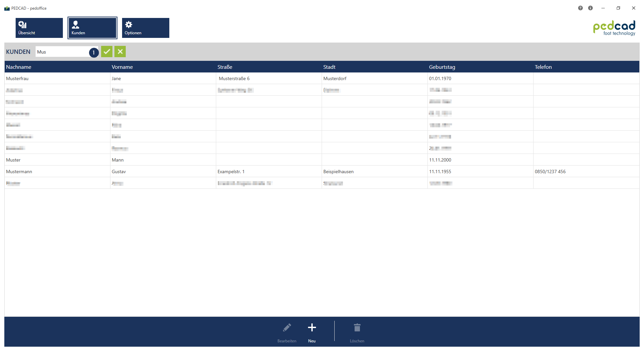Image resolution: width=644 pixels, height=351 pixels.
Task: Click the phone number 0850/1237 456
Action: (550, 172)
